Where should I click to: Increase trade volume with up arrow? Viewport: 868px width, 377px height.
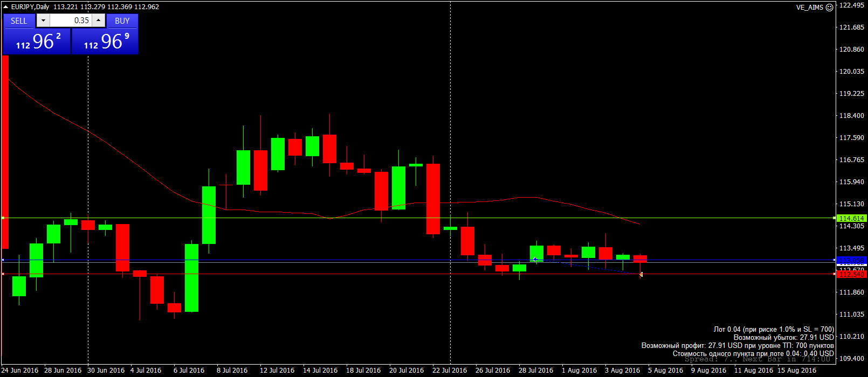(98, 20)
